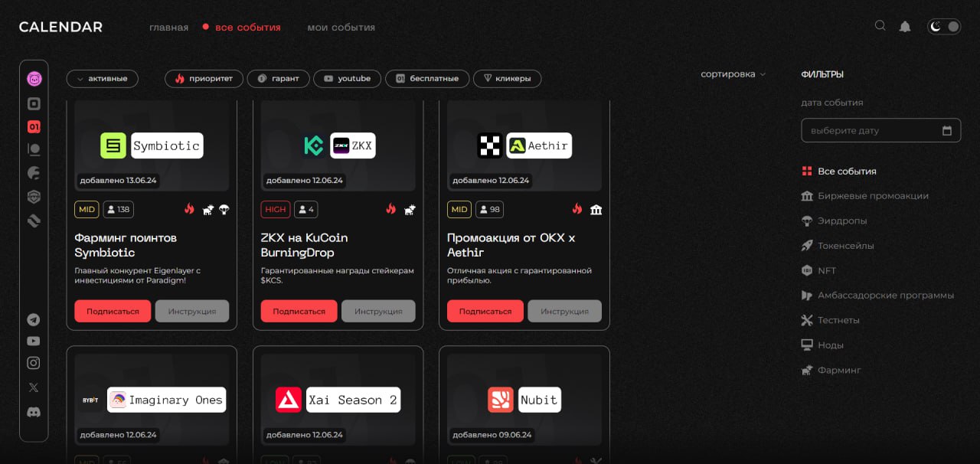
Task: Expand the активные dropdown
Action: tap(103, 79)
